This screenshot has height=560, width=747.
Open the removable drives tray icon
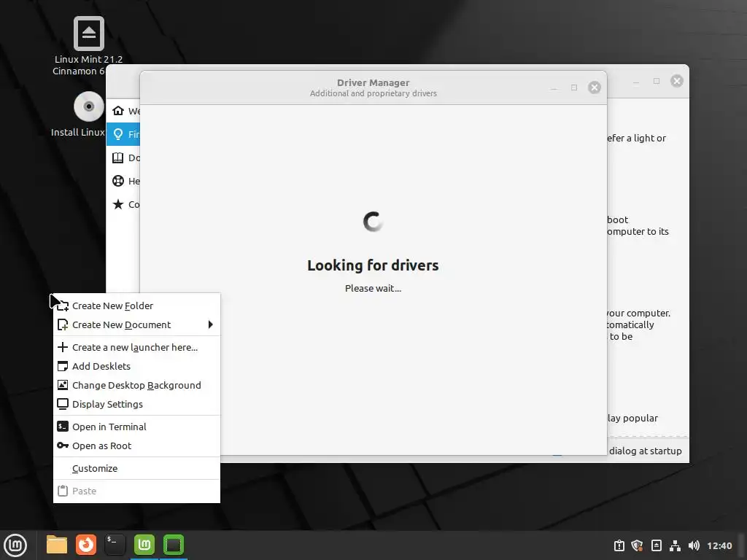[656, 545]
